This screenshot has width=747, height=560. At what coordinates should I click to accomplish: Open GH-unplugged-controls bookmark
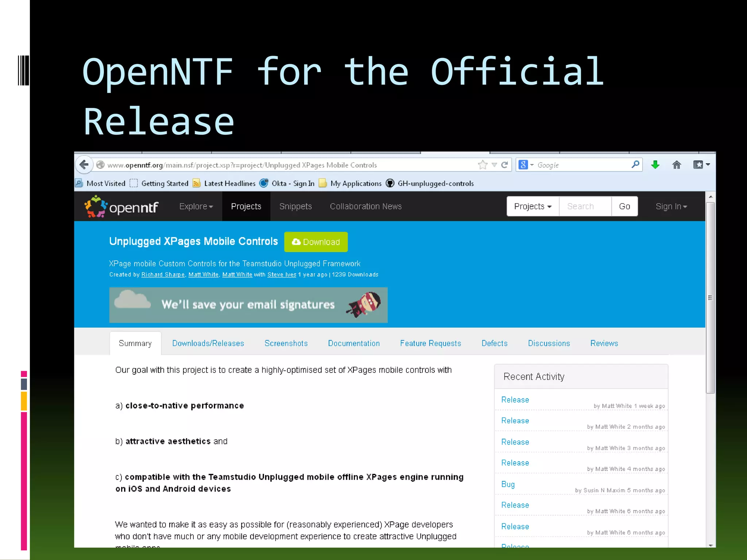(430, 183)
